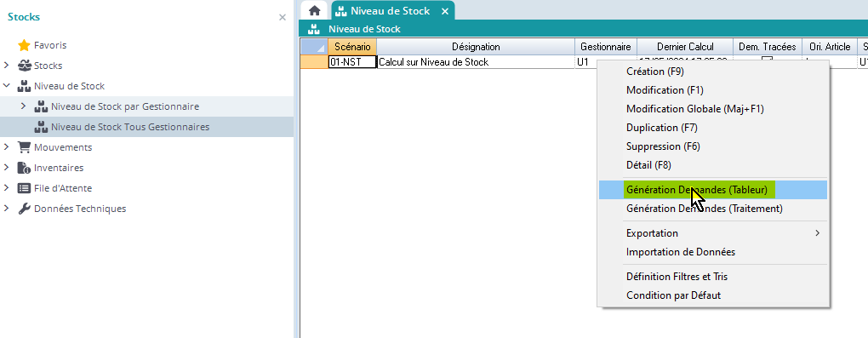The width and height of the screenshot is (868, 338).
Task: Select Niveau de Stock tree item
Action: click(69, 86)
